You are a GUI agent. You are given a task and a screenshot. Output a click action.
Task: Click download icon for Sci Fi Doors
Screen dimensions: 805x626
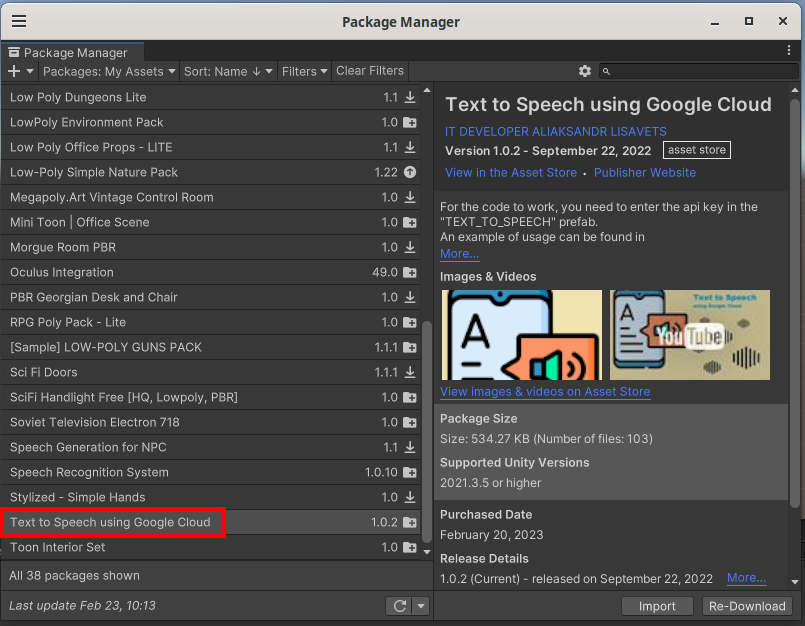pyautogui.click(x=410, y=373)
